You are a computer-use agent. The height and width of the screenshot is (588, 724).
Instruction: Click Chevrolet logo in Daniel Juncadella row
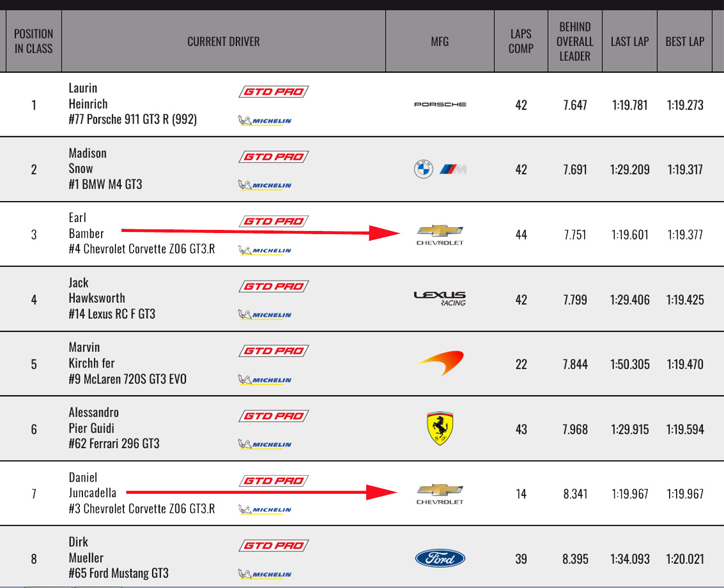point(440,494)
